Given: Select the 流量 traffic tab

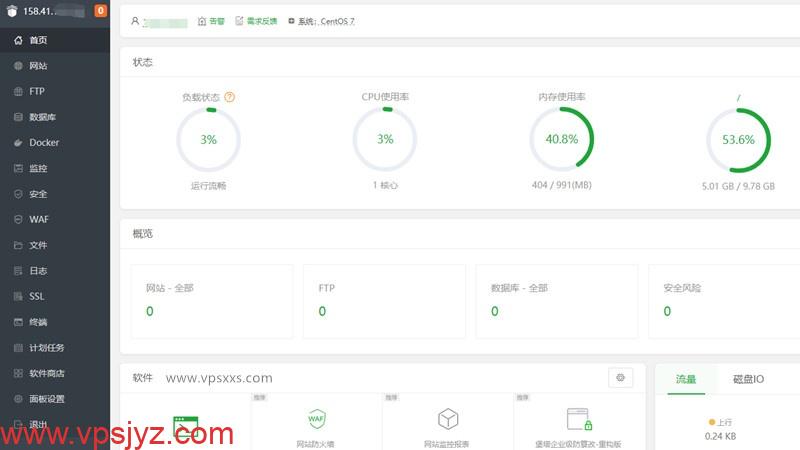Looking at the screenshot, I should (686, 379).
